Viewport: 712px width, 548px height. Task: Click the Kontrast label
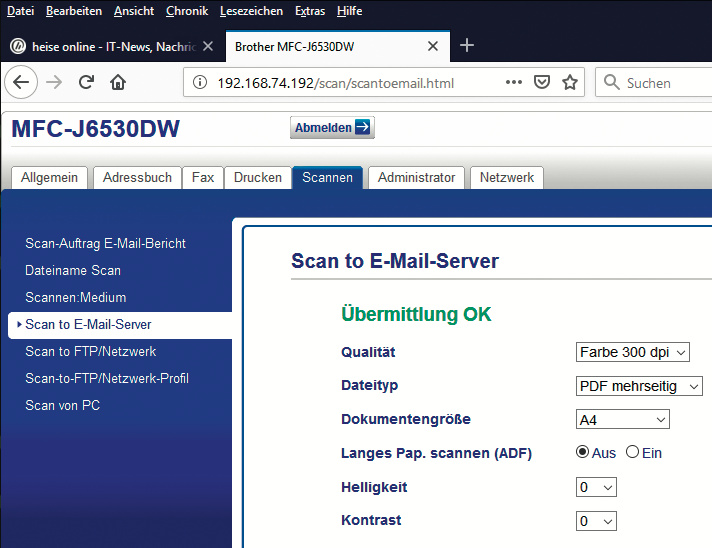click(x=371, y=520)
